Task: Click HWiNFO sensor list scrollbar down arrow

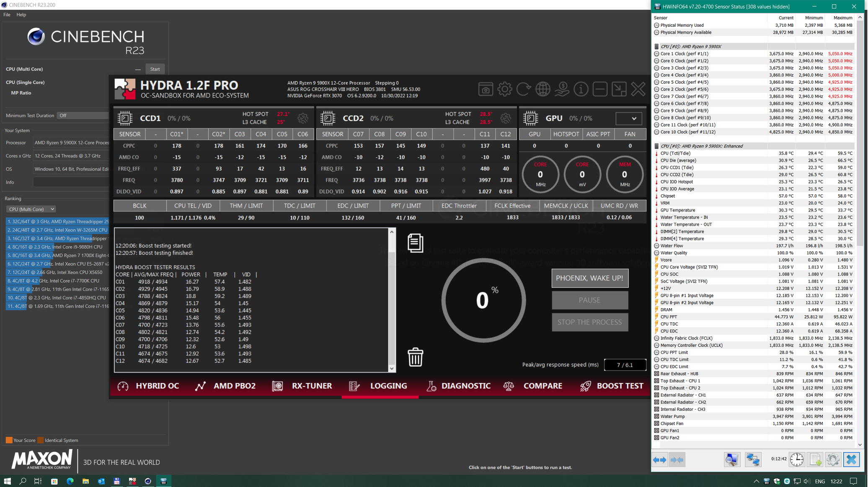Action: tap(860, 445)
